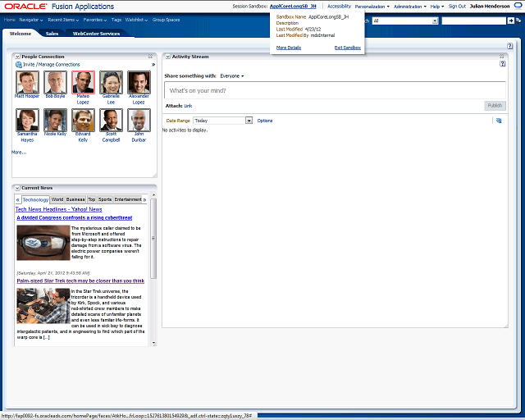Screen dimensions: 525x420
Task: Open the Activity Stream help icon
Action: (x=501, y=64)
